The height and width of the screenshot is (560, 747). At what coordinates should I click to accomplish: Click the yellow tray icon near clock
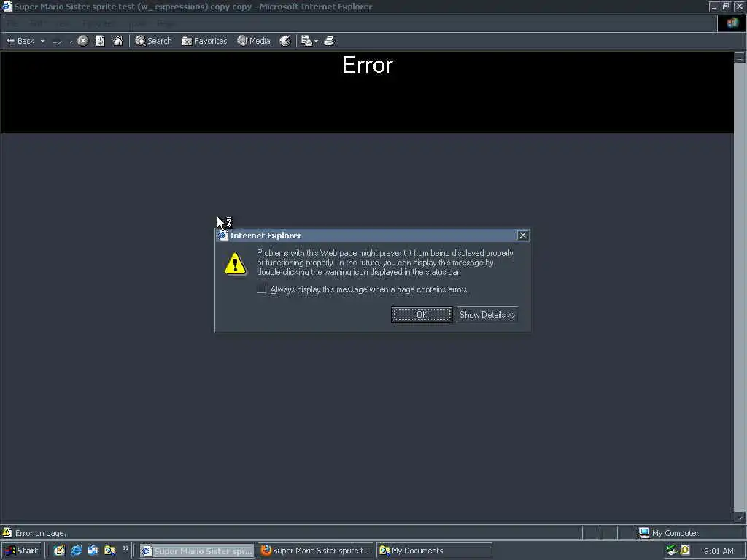685,551
